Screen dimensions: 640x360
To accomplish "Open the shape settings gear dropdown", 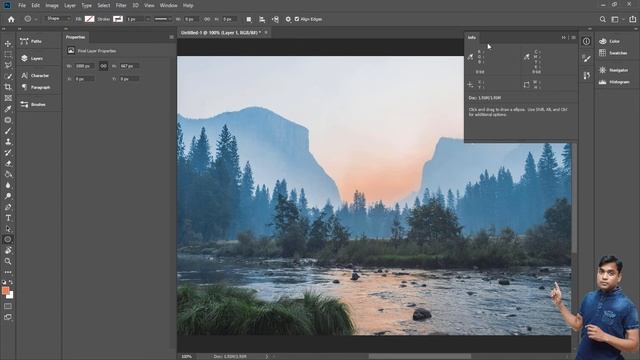I will (x=288, y=19).
